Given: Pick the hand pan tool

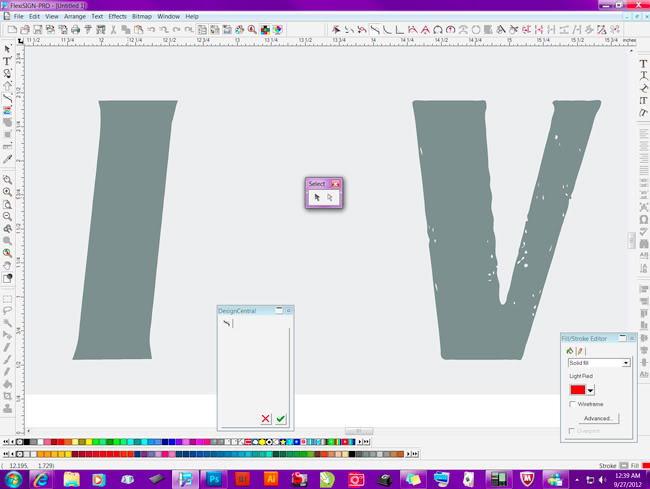Looking at the screenshot, I should [7, 266].
